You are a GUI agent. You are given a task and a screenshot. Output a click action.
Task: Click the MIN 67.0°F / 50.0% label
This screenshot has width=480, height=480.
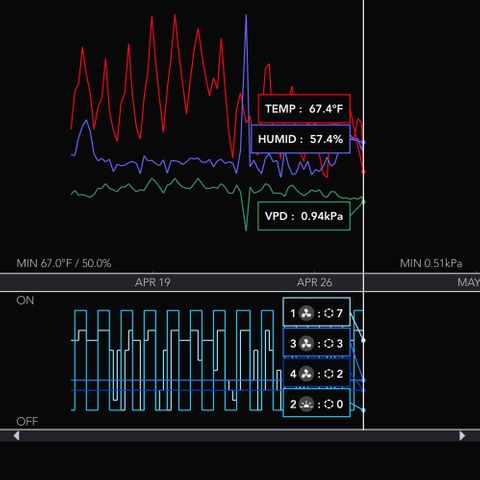(64, 263)
